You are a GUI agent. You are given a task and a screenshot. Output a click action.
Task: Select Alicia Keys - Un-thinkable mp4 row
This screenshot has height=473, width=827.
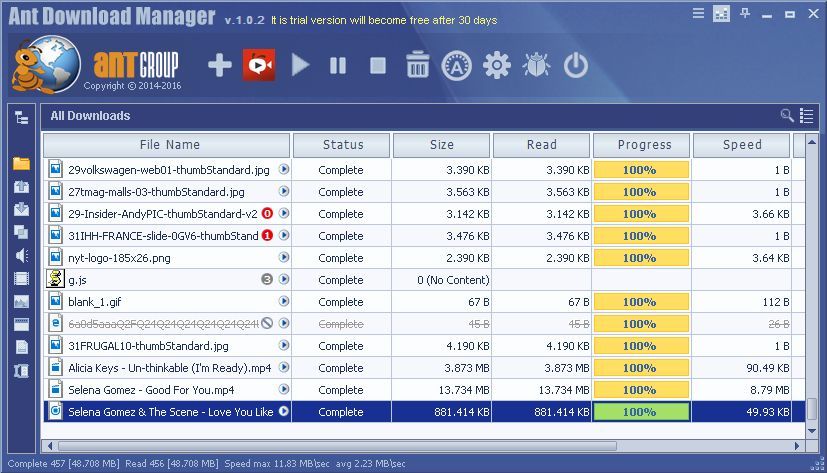point(425,368)
